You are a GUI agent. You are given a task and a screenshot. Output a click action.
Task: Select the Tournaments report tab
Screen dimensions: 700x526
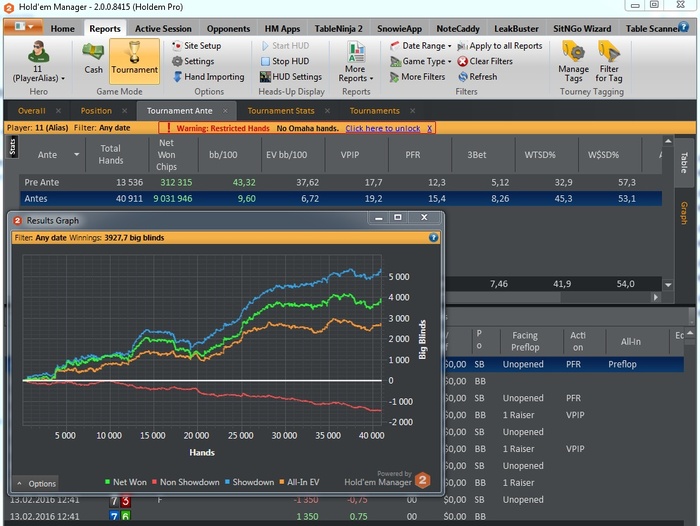tap(375, 111)
